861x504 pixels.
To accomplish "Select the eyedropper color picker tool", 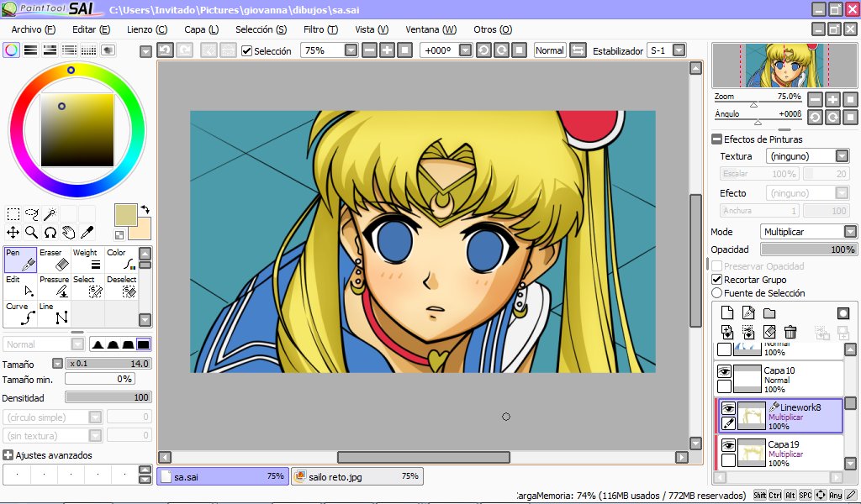I will coord(87,233).
